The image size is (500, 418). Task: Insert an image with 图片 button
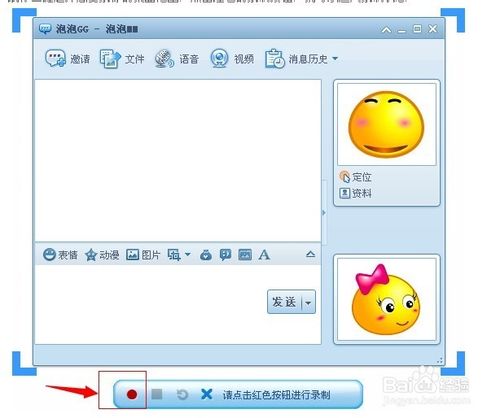[143, 255]
